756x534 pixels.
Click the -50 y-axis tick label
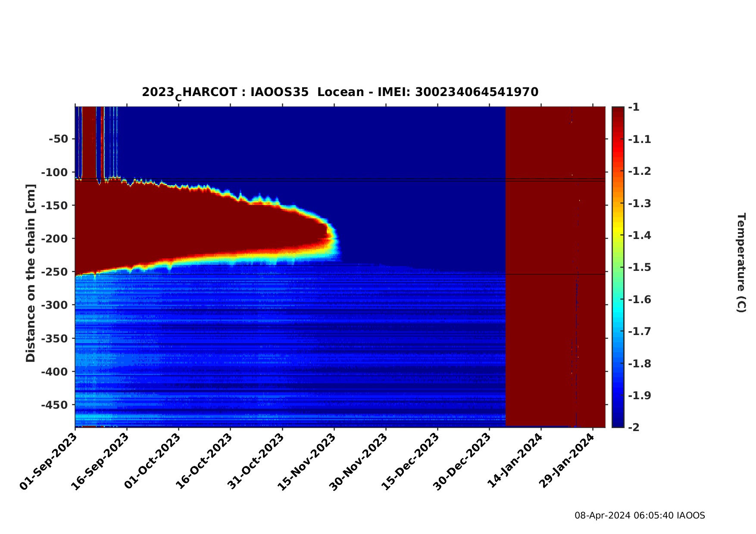pos(58,139)
